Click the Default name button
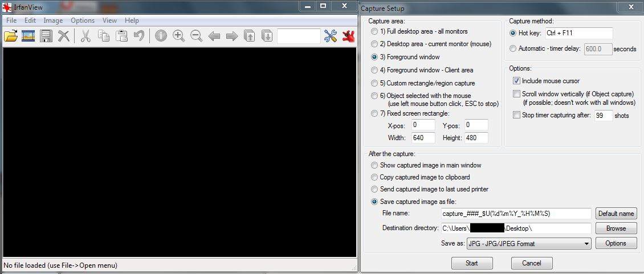The height and width of the screenshot is (274, 644). coord(616,214)
